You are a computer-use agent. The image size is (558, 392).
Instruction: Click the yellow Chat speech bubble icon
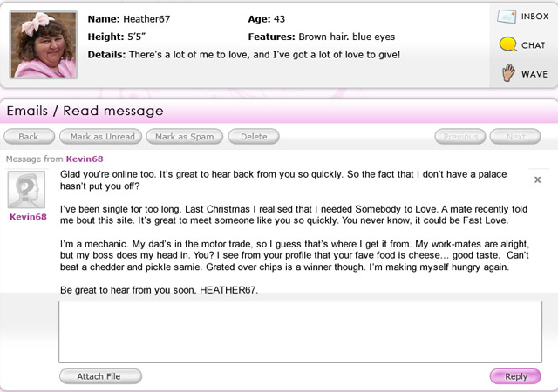(507, 44)
